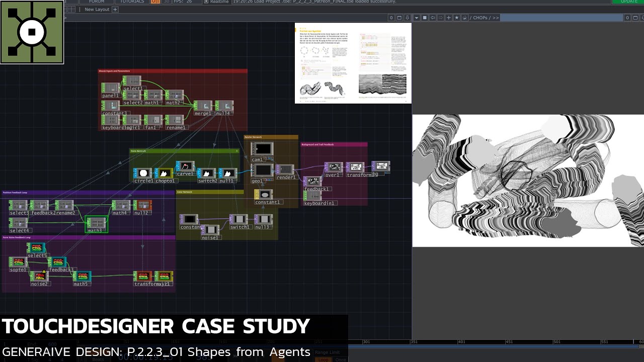The image size is (644, 362).
Task: Toggle the Realtime checkbox
Action: click(x=206, y=2)
